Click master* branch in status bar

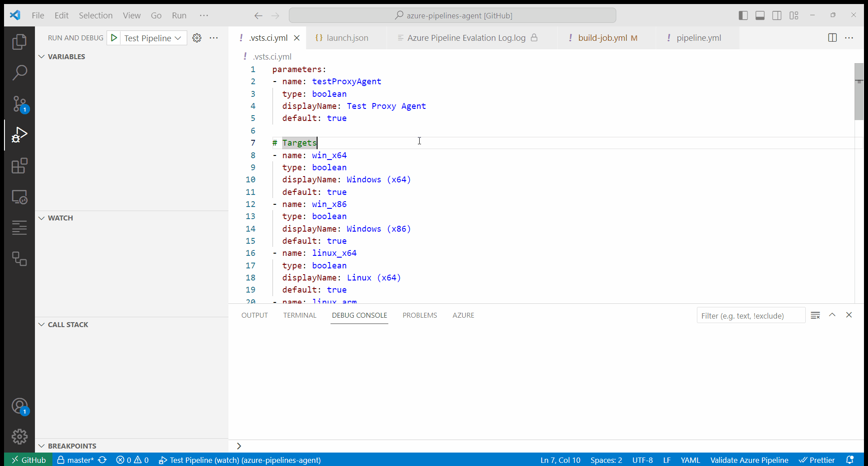(x=75, y=460)
